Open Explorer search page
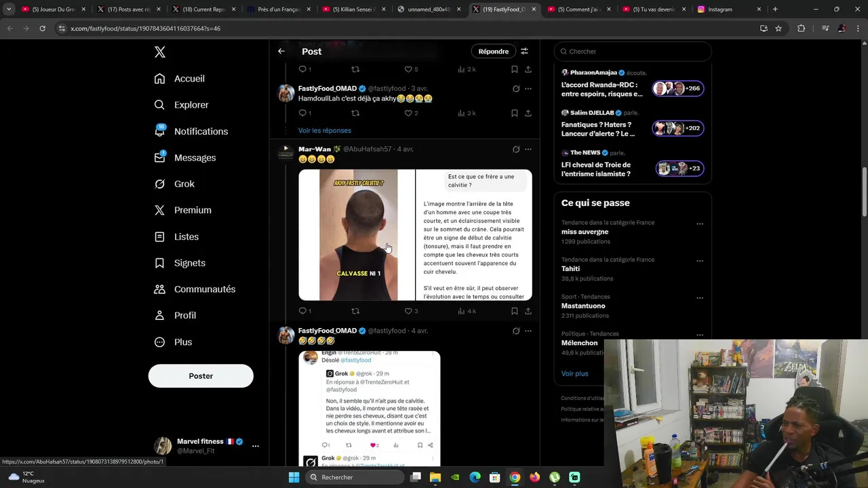Image resolution: width=868 pixels, height=488 pixels. [x=181, y=105]
